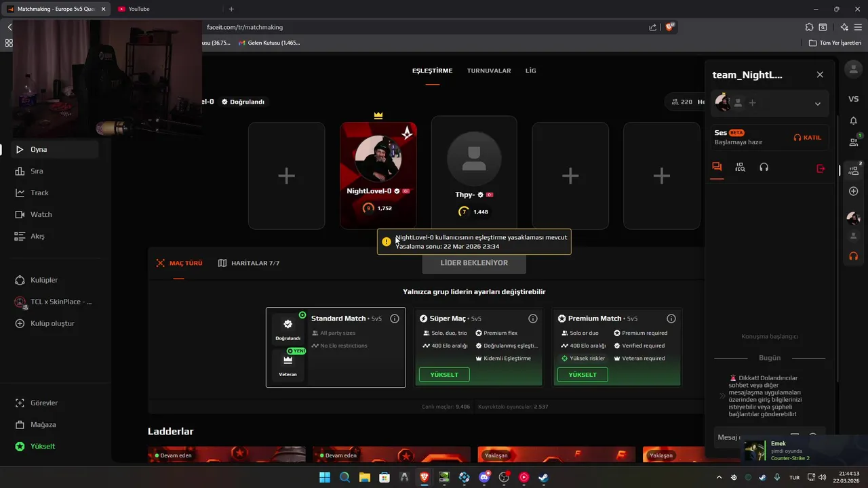The width and height of the screenshot is (868, 488).
Task: Show info for Premium Match
Action: (x=671, y=319)
